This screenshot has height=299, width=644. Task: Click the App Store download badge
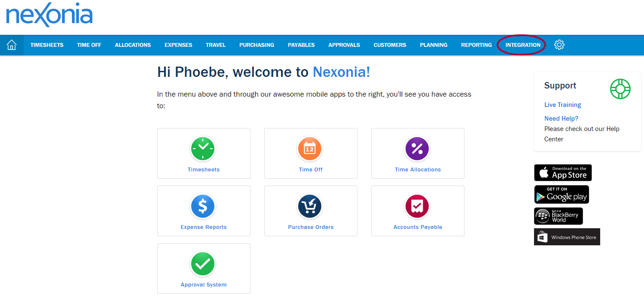[x=563, y=173]
